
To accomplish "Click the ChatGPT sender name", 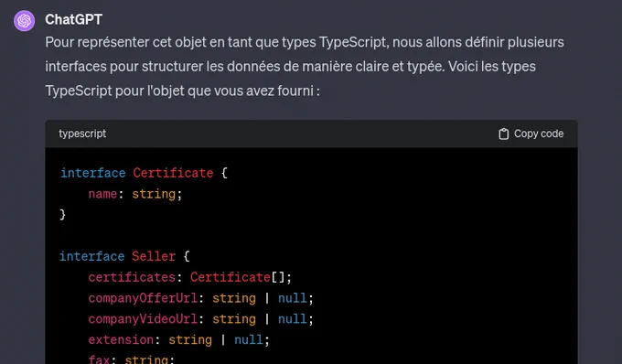I will tap(74, 19).
